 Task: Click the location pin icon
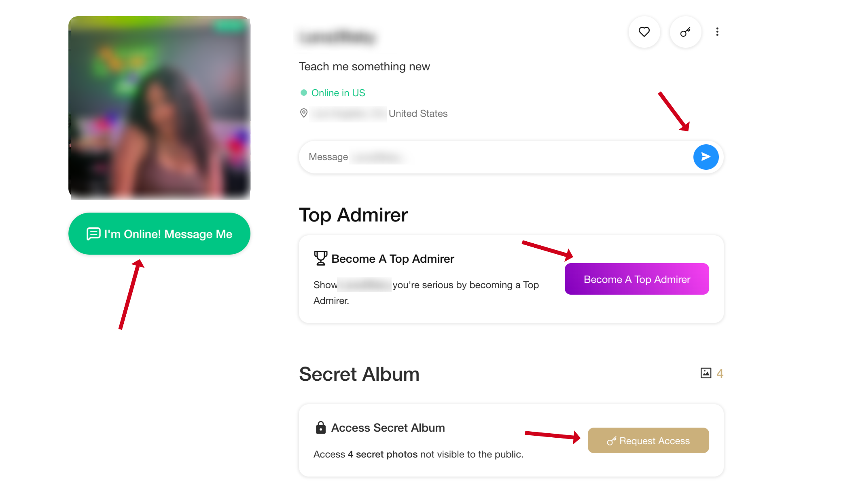pyautogui.click(x=304, y=113)
